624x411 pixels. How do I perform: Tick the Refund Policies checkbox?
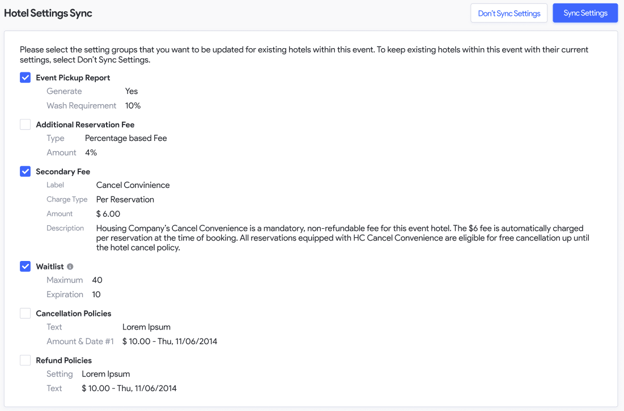(x=25, y=360)
